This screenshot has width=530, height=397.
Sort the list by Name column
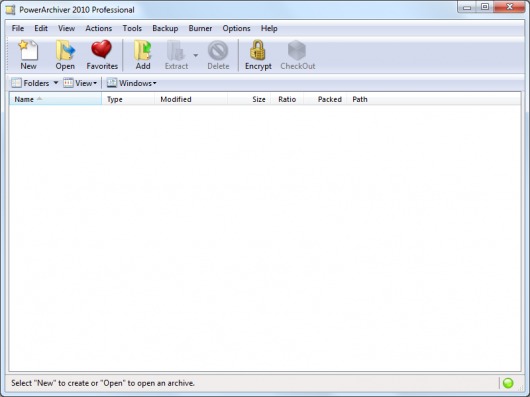(x=55, y=99)
